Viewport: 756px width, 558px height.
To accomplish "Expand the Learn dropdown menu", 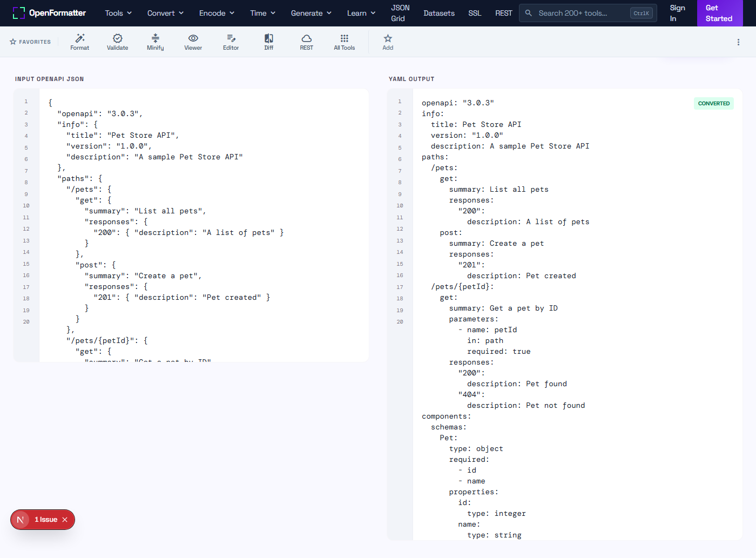I will point(361,13).
